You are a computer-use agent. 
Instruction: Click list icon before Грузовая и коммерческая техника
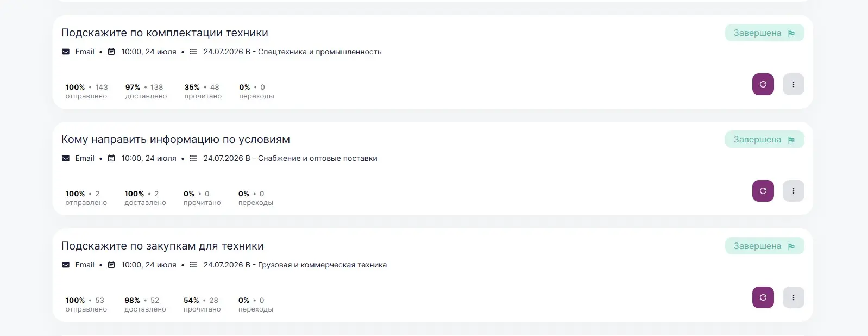193,265
